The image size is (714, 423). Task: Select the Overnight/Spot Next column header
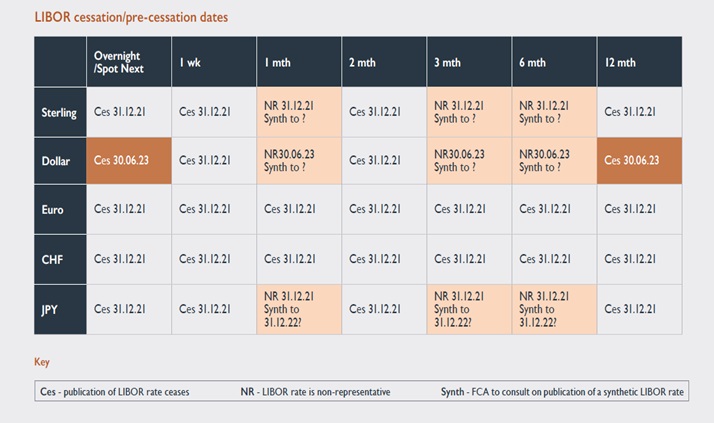coord(117,61)
